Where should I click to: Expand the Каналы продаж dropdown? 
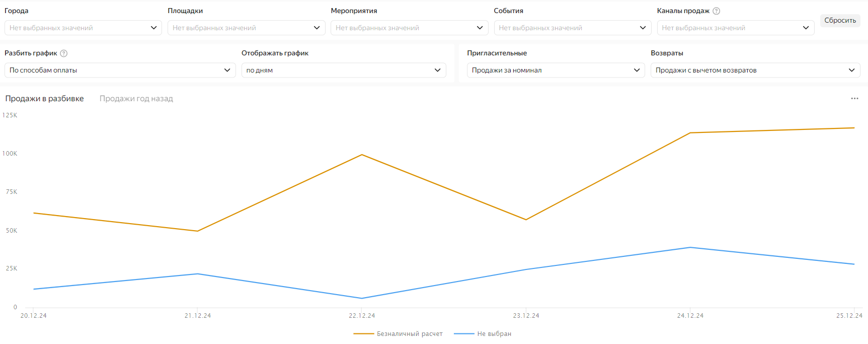pos(735,28)
